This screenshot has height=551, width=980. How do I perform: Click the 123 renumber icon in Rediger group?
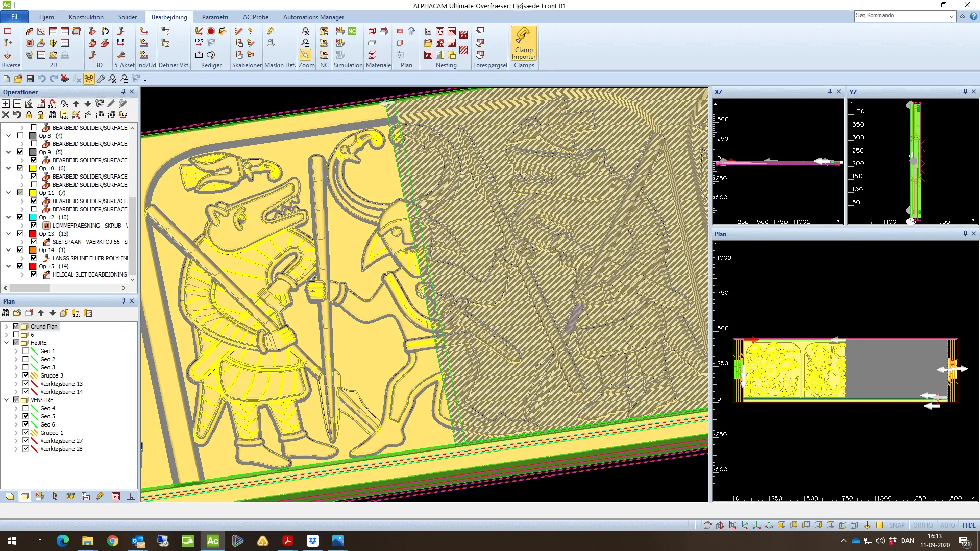pos(199,43)
